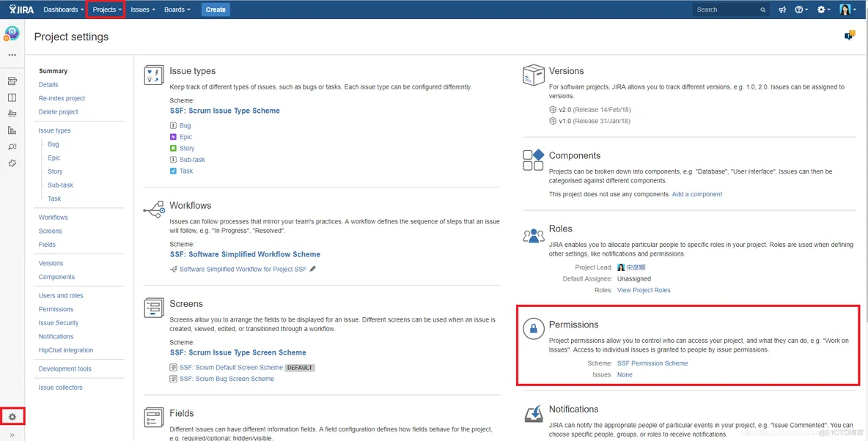Open the feedback megaphone icon

coord(781,10)
